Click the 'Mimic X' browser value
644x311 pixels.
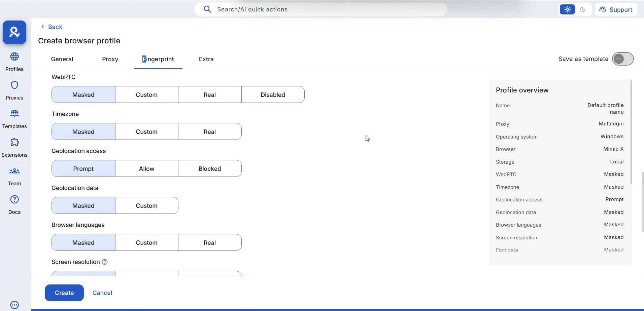pos(613,149)
